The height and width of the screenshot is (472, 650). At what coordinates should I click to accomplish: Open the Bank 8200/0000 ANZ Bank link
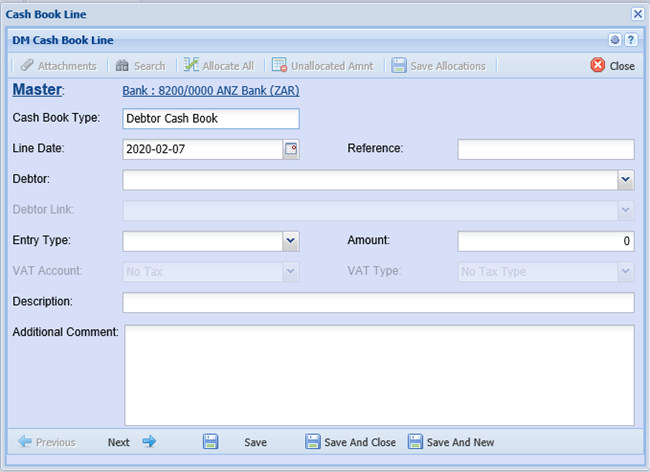point(210,91)
